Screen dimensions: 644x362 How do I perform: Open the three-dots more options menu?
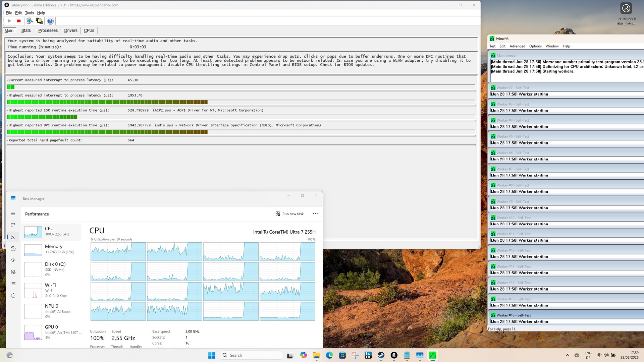tap(315, 214)
